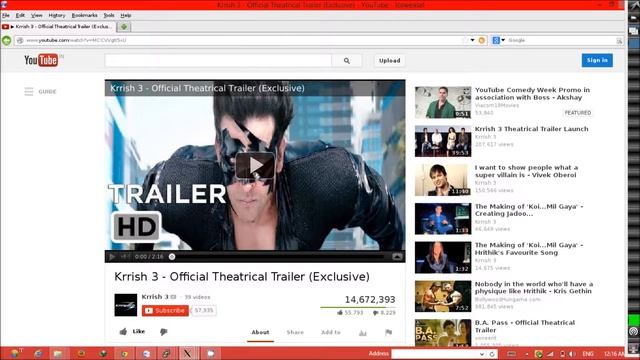Click the taskbar clock
Image resolution: width=640 pixels, height=360 pixels.
tap(614, 354)
